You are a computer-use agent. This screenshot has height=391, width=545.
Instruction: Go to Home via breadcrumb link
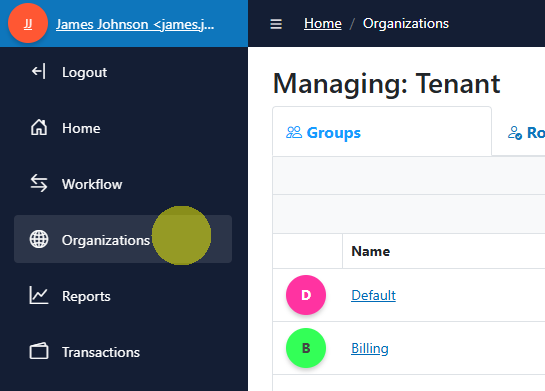click(x=323, y=24)
